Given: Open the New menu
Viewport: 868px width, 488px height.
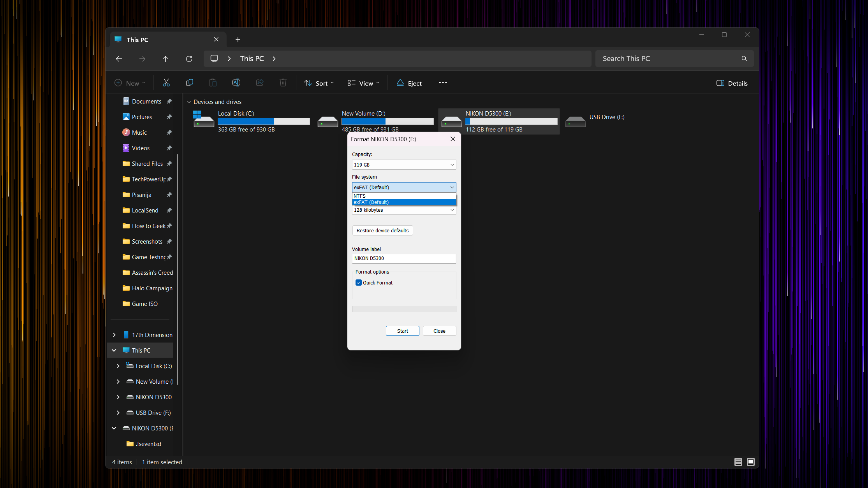Looking at the screenshot, I should 130,83.
